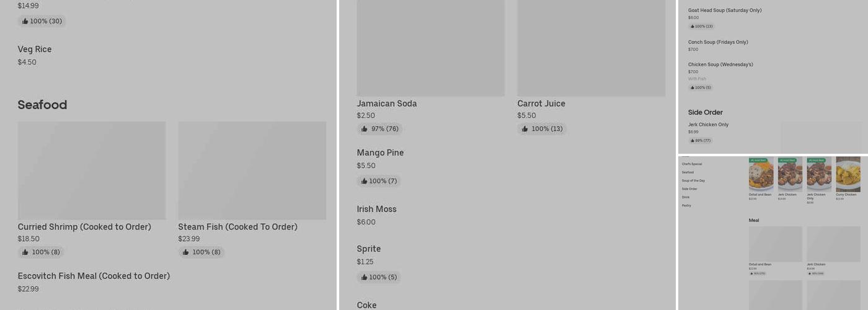Click thumbs-up icon under Curried Shrimp
Screen dimensions: 868x310
pyautogui.click(x=25, y=252)
